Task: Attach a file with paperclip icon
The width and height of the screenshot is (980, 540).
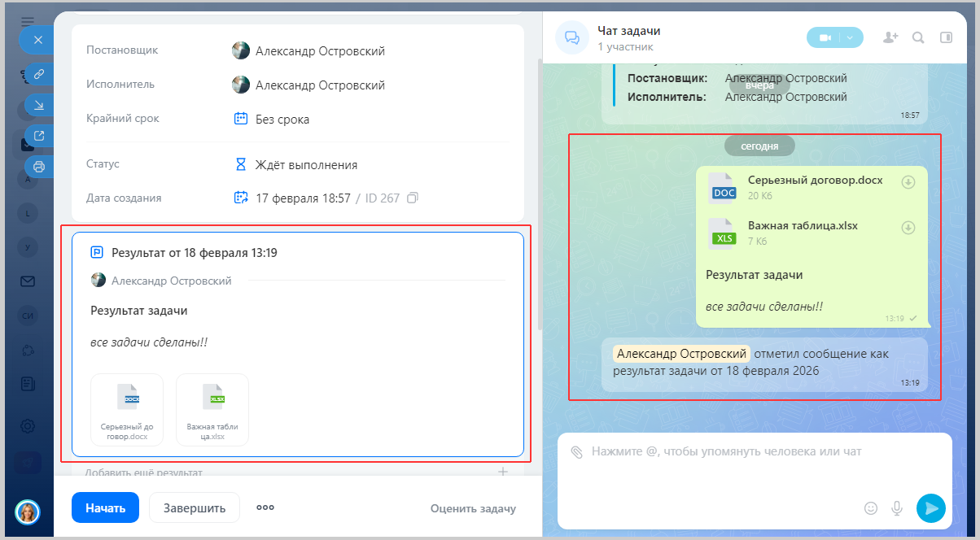Action: (x=576, y=451)
